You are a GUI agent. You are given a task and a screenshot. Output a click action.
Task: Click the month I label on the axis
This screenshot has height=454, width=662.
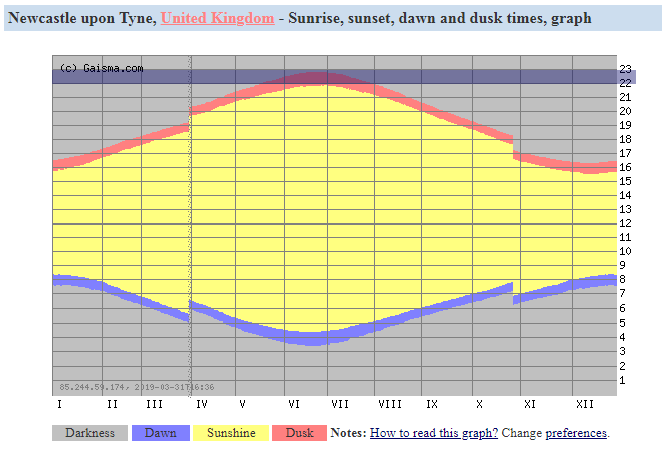click(x=59, y=404)
